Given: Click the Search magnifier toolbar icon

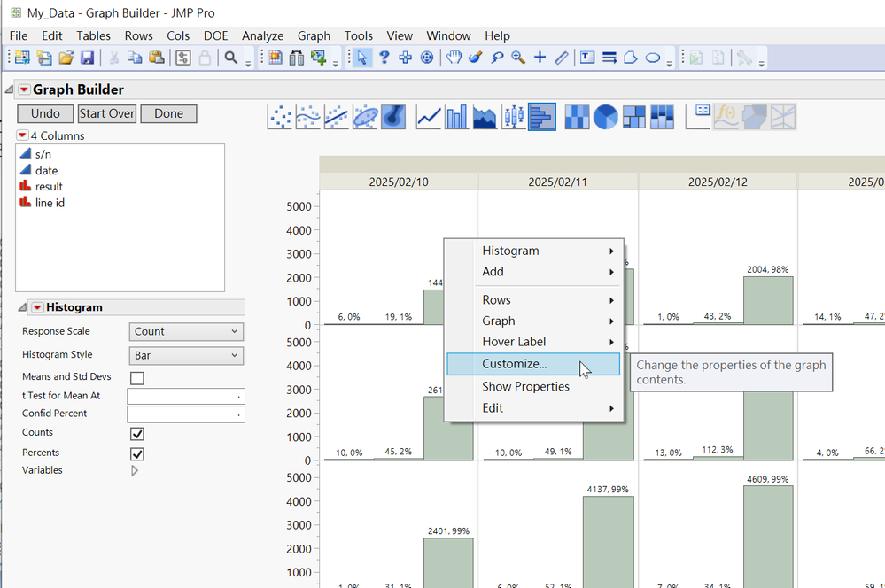Looking at the screenshot, I should 231,58.
